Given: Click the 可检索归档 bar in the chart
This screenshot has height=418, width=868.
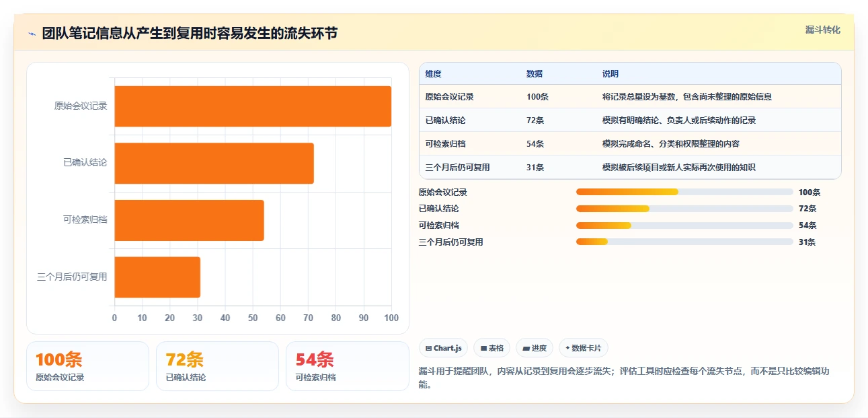Looking at the screenshot, I should pyautogui.click(x=190, y=220).
